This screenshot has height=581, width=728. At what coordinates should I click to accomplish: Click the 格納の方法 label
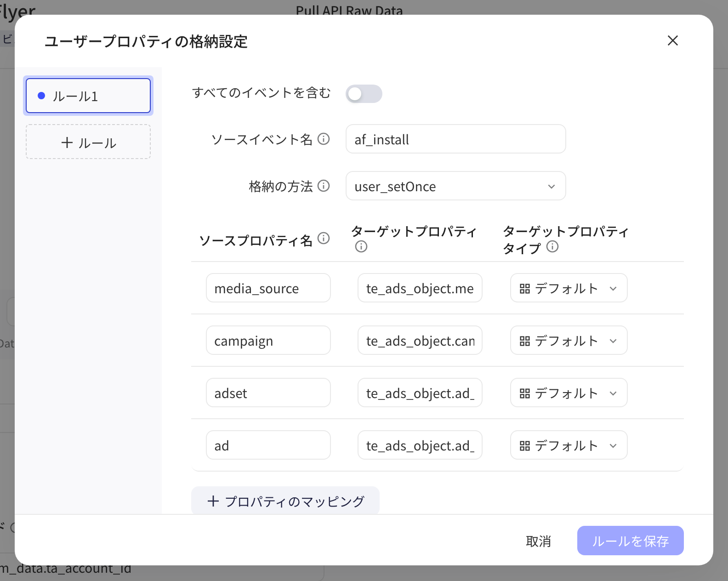(x=280, y=186)
